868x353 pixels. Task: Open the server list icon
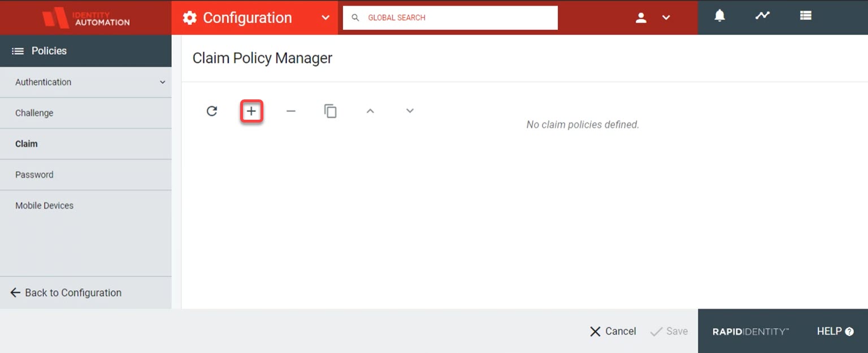pos(805,16)
